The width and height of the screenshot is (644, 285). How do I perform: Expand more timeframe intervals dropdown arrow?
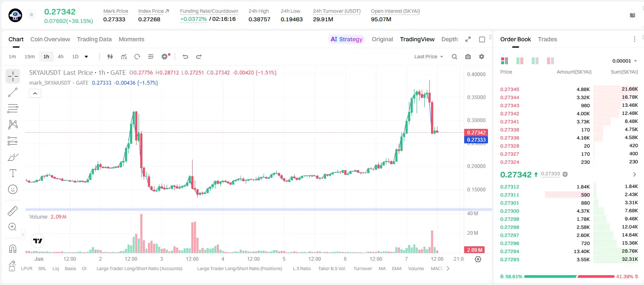coord(86,57)
